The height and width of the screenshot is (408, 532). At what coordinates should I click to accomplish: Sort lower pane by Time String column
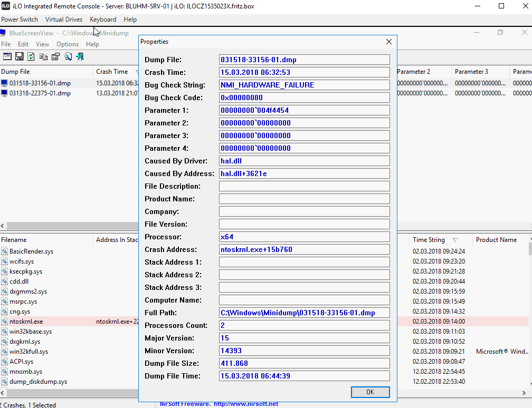click(x=440, y=239)
